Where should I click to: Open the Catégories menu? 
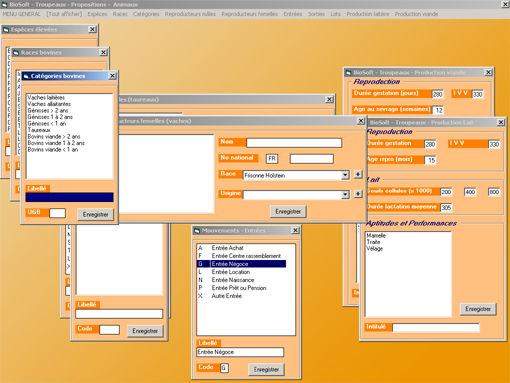[x=146, y=14]
